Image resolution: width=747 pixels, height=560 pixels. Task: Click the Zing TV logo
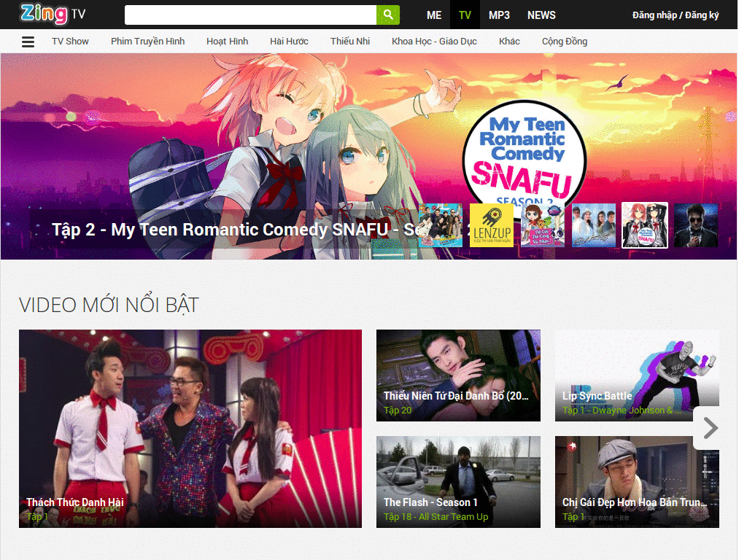click(53, 15)
